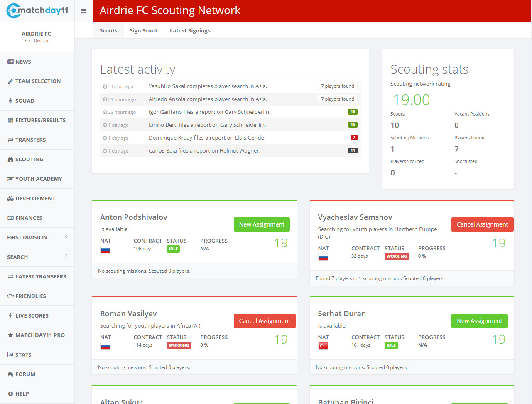The image size is (532, 404).
Task: Click the 19.00 scouting network rating
Action: click(x=412, y=100)
